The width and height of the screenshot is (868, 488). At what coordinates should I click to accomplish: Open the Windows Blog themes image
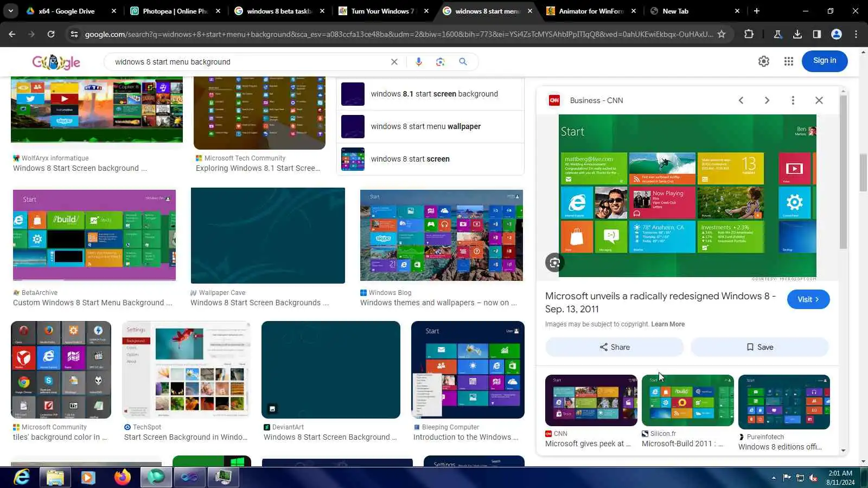pos(442,235)
